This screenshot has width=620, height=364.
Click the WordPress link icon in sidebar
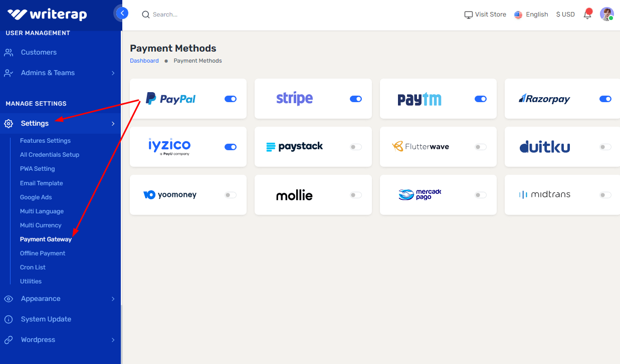pyautogui.click(x=9, y=340)
